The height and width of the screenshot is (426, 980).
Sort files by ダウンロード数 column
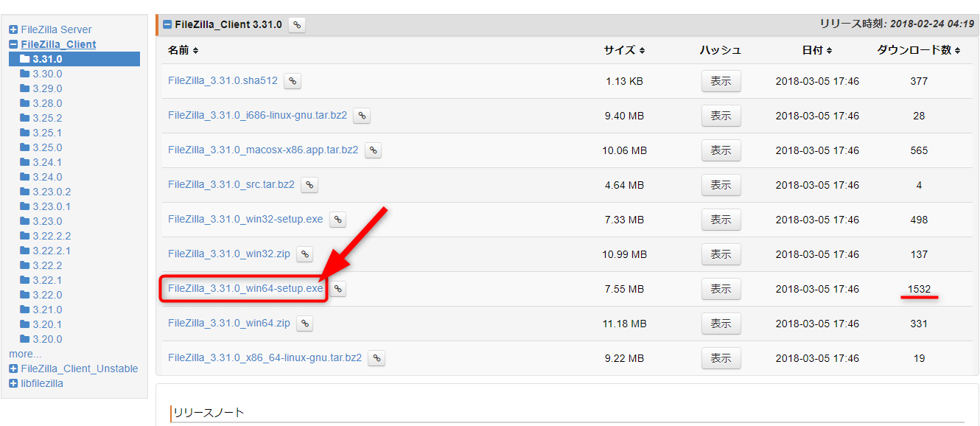click(x=918, y=50)
